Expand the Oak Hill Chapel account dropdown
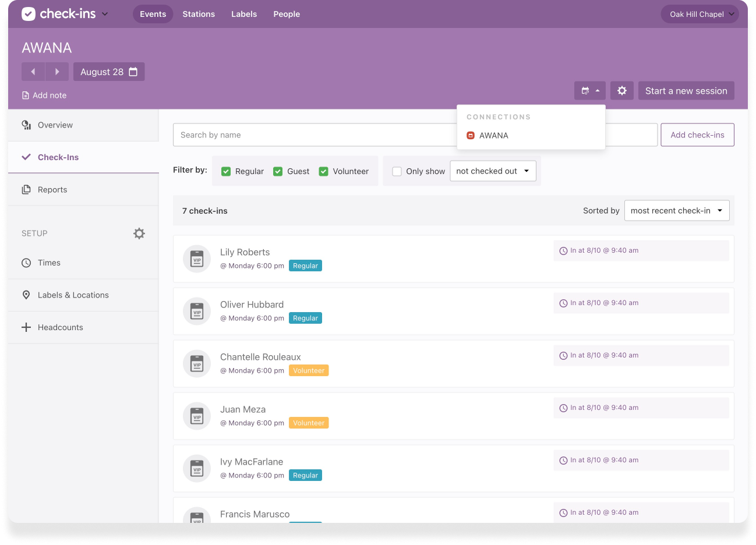 tap(700, 14)
